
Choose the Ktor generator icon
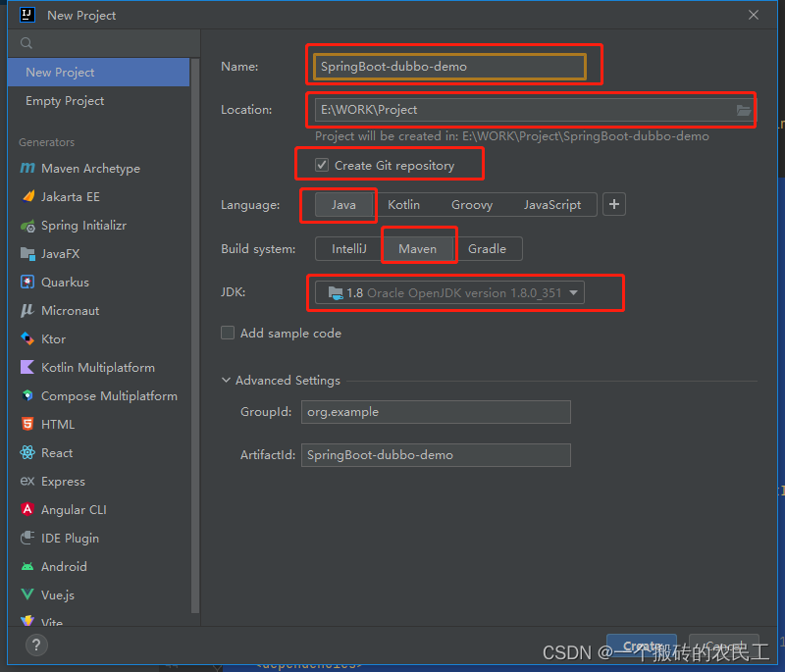click(27, 338)
